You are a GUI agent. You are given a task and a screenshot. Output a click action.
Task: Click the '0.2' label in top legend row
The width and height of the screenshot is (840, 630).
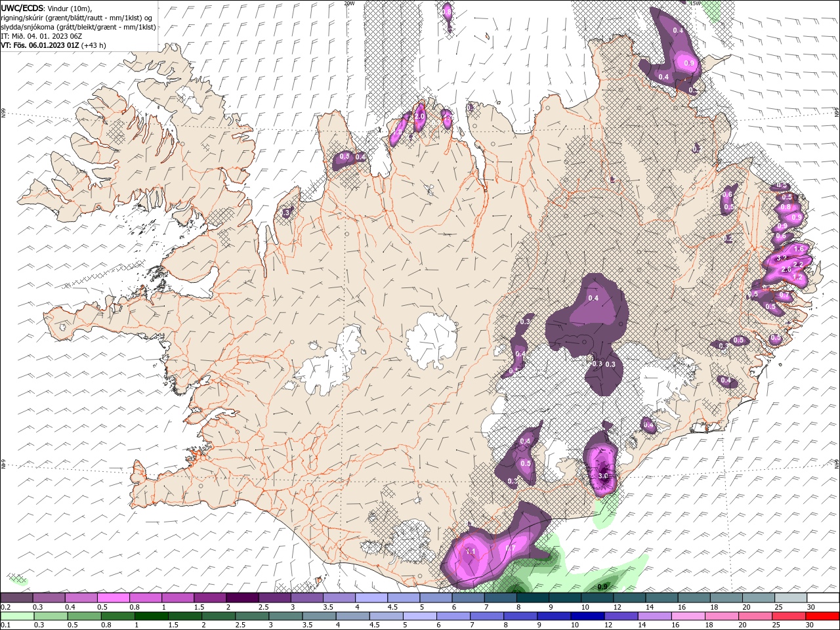click(x=5, y=607)
